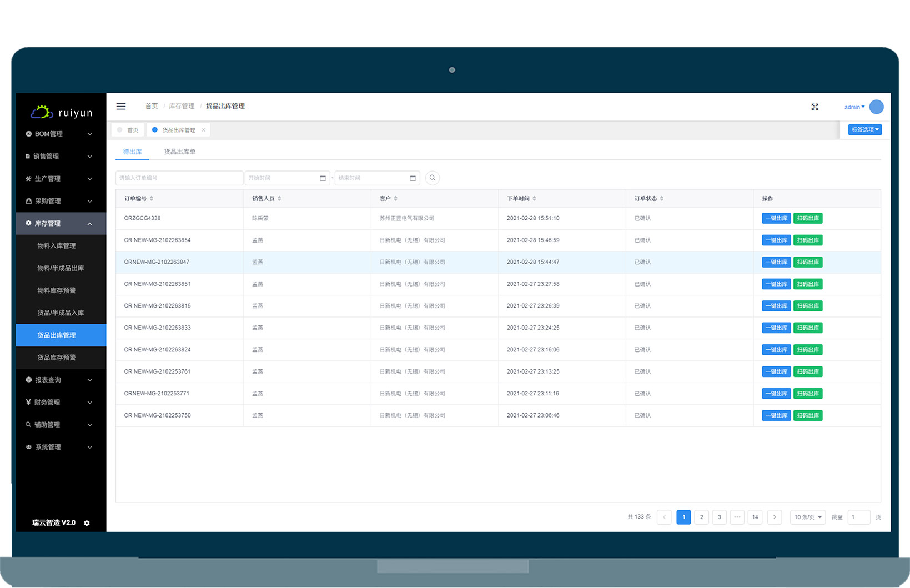Open the 10 条/页 page size dropdown
Image resolution: width=910 pixels, height=588 pixels.
pos(808,517)
